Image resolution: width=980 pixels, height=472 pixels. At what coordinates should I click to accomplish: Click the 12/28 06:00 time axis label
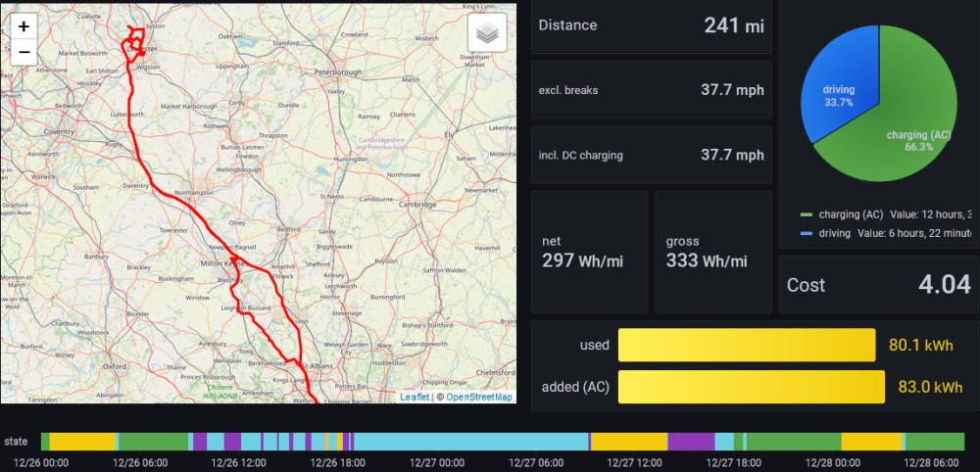[931, 463]
